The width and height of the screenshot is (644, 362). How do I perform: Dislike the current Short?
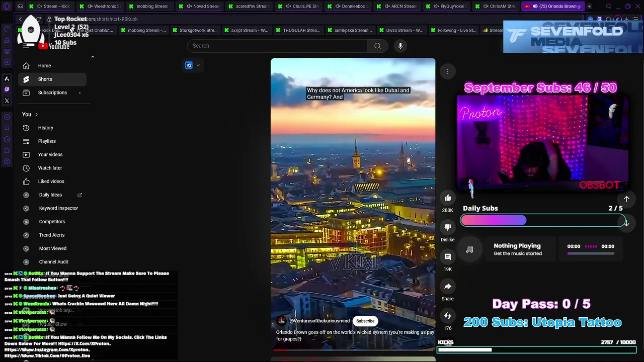(448, 227)
